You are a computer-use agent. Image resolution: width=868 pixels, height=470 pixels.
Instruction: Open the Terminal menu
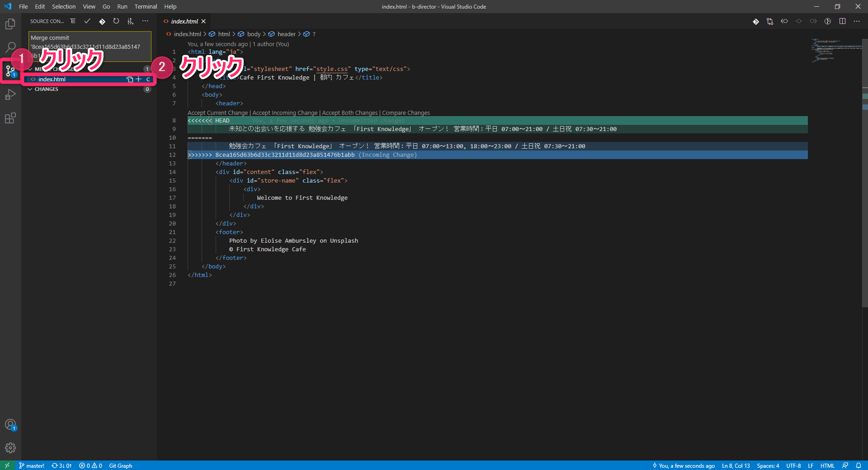145,6
